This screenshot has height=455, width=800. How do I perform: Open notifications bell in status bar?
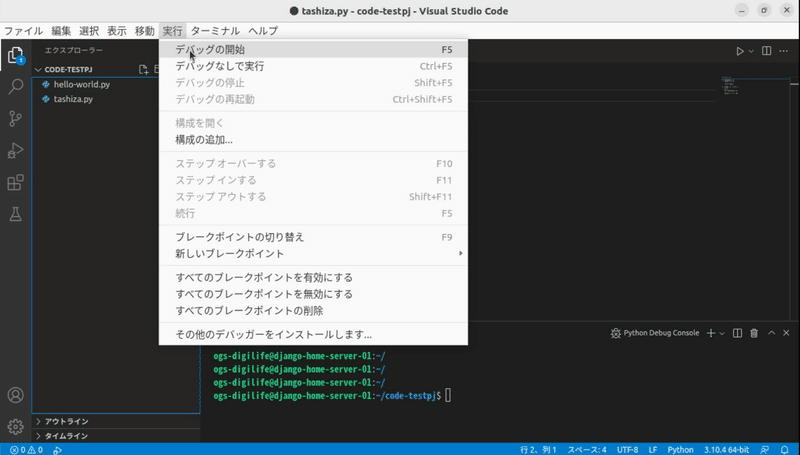785,450
